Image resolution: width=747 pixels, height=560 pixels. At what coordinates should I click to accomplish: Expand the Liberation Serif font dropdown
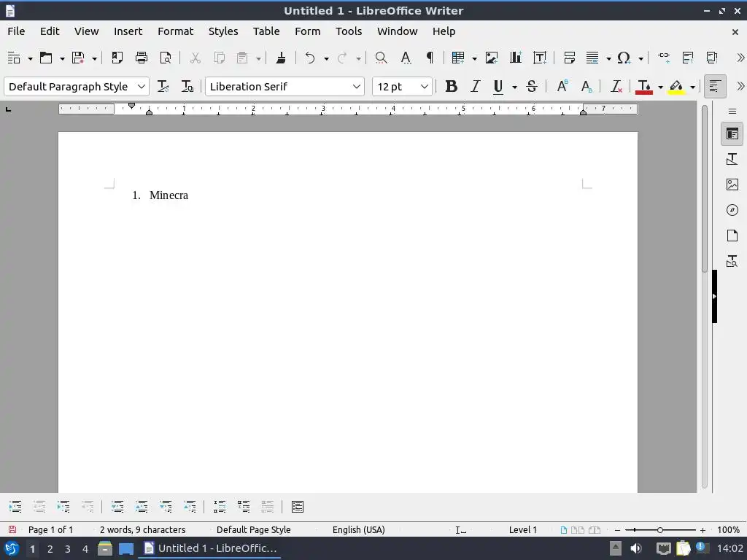[x=356, y=87]
